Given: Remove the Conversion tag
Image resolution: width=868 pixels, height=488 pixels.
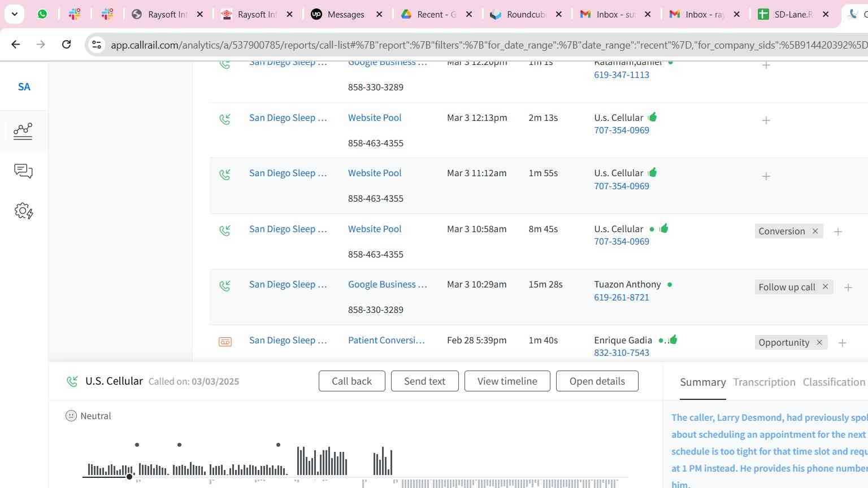Looking at the screenshot, I should point(815,231).
